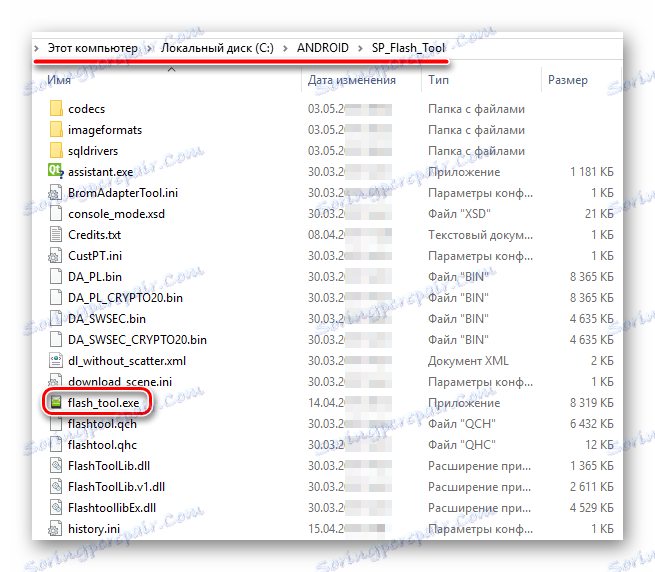Screen dimensions: 655x572
Task: Click the FlashToolLib.dll icon
Action: [56, 465]
